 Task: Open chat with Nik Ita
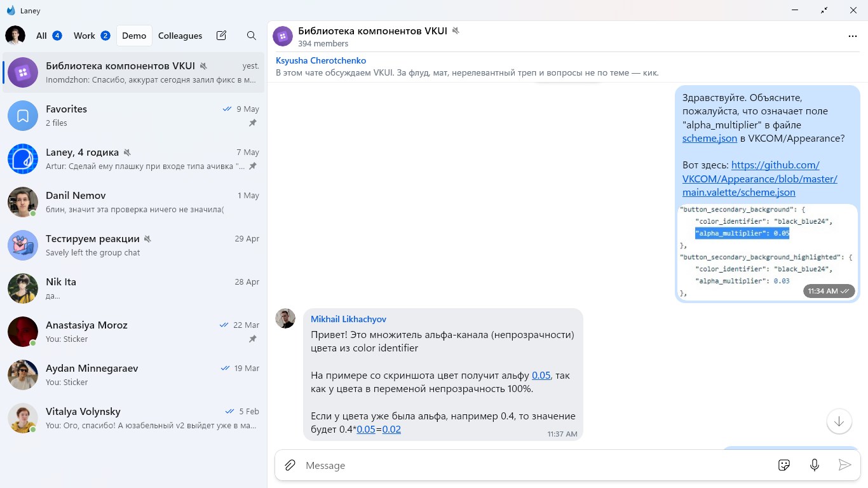point(133,288)
